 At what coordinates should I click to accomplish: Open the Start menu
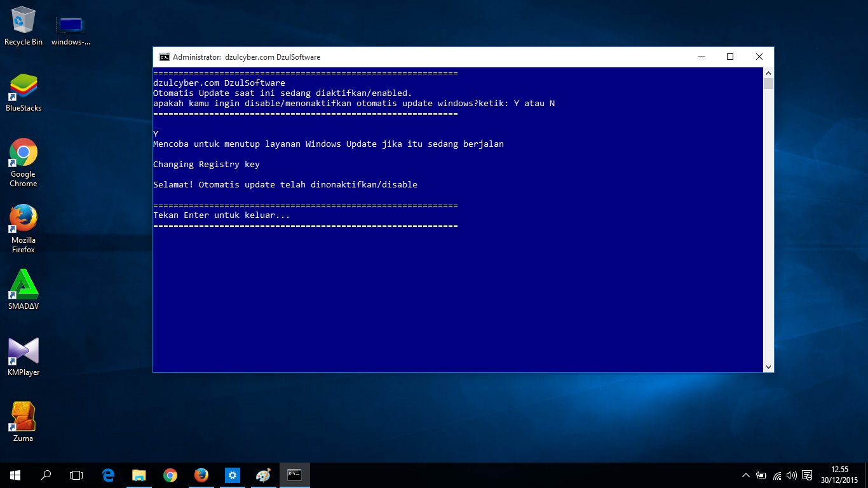coord(14,475)
